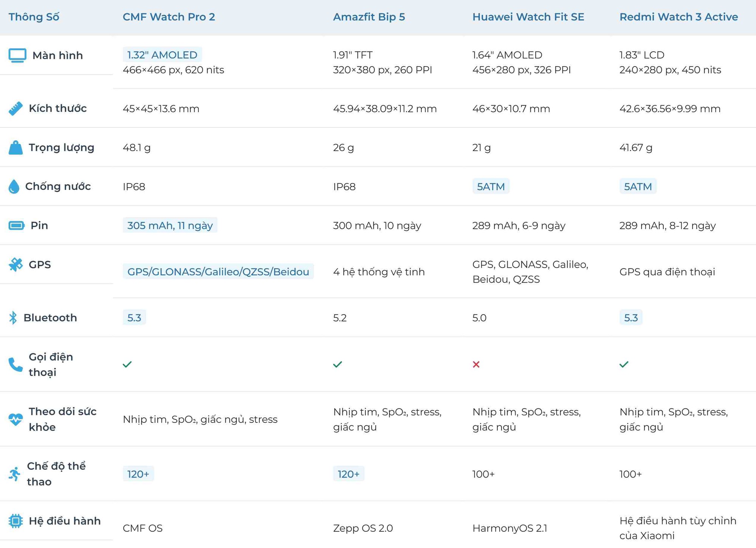The width and height of the screenshot is (756, 548).
Task: Click the 45×45×13.6 mm dimension cell
Action: (161, 109)
